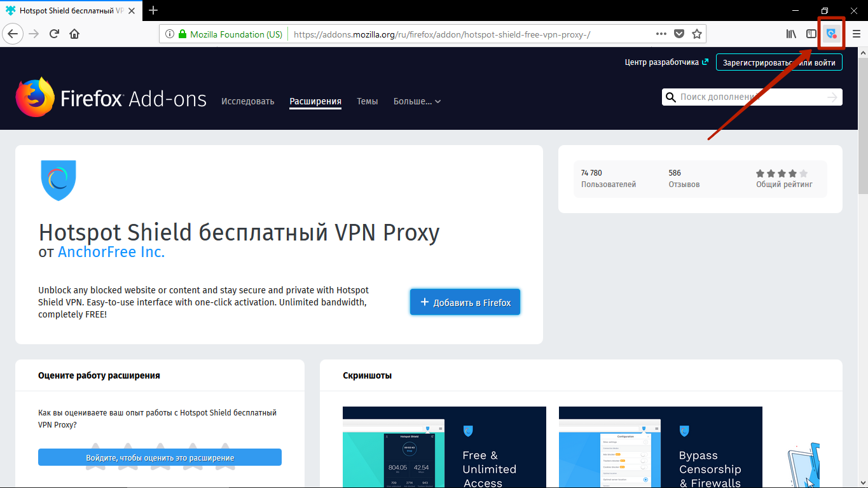This screenshot has height=488, width=868.
Task: Open the AnchorFree Inc. author link
Action: [x=111, y=252]
